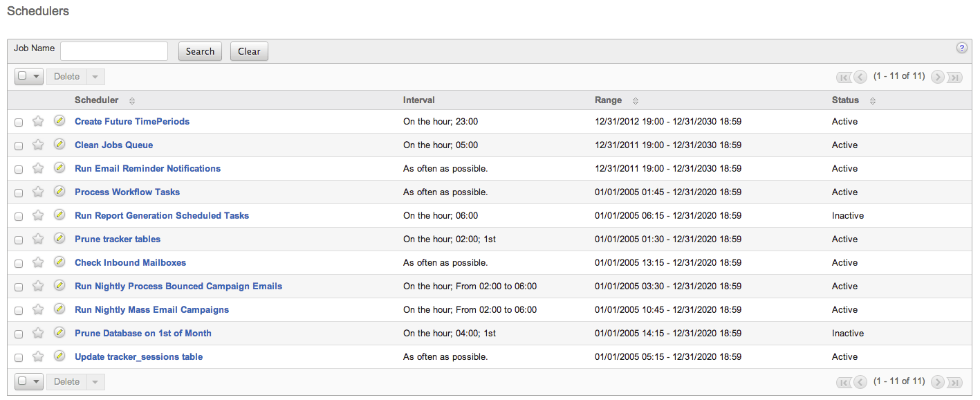Open the help question mark icon
This screenshot has width=980, height=400.
(961, 48)
